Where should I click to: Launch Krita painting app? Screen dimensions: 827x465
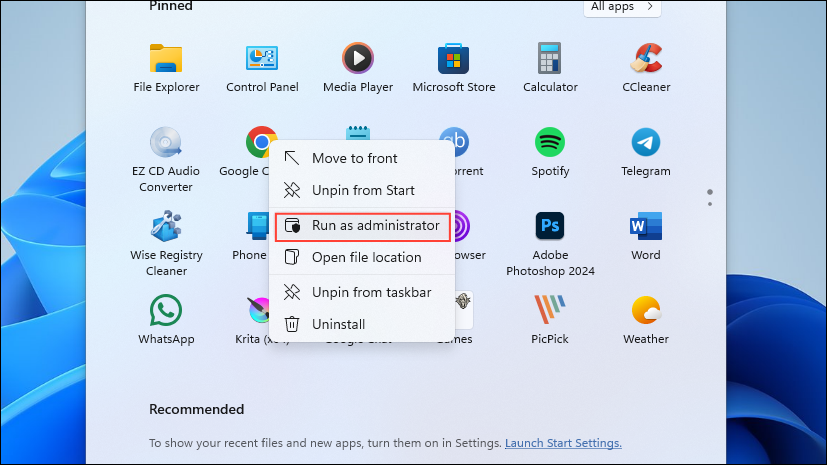click(258, 310)
